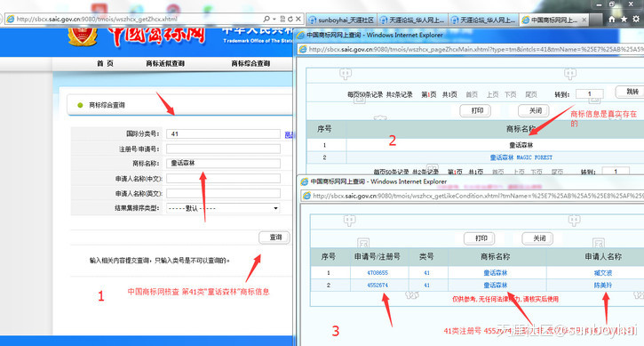Select the plain 童话森林 row in results popup
This screenshot has height=346, width=644.
[x=521, y=145]
